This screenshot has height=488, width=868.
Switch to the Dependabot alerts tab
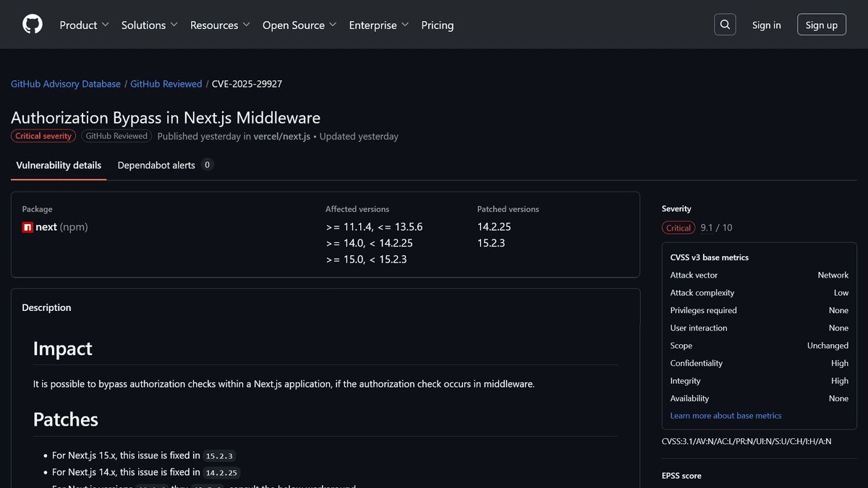166,165
